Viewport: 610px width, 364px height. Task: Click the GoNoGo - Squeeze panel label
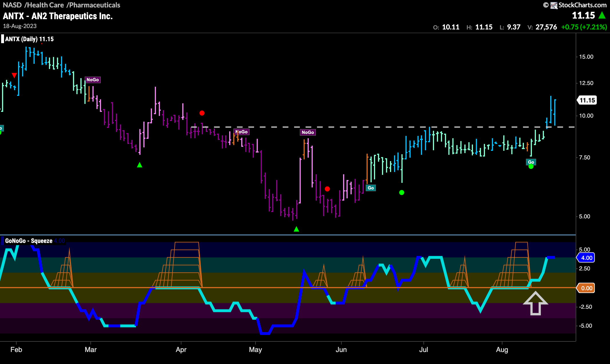(29, 241)
